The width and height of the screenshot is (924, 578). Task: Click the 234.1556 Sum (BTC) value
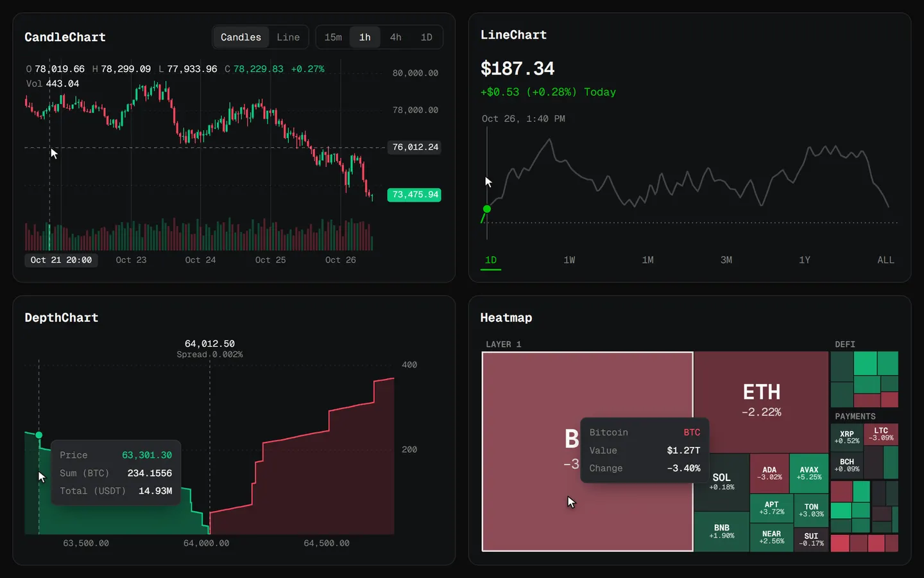click(x=150, y=473)
